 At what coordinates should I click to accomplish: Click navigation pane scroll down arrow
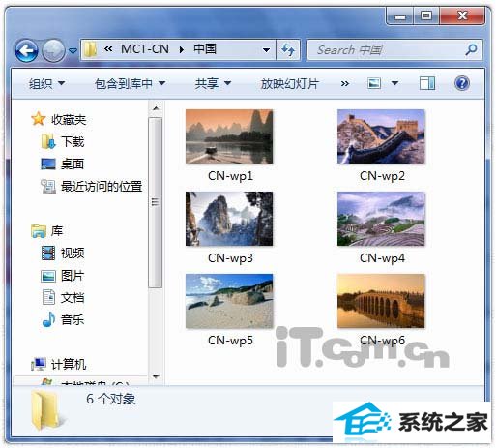pyautogui.click(x=156, y=377)
